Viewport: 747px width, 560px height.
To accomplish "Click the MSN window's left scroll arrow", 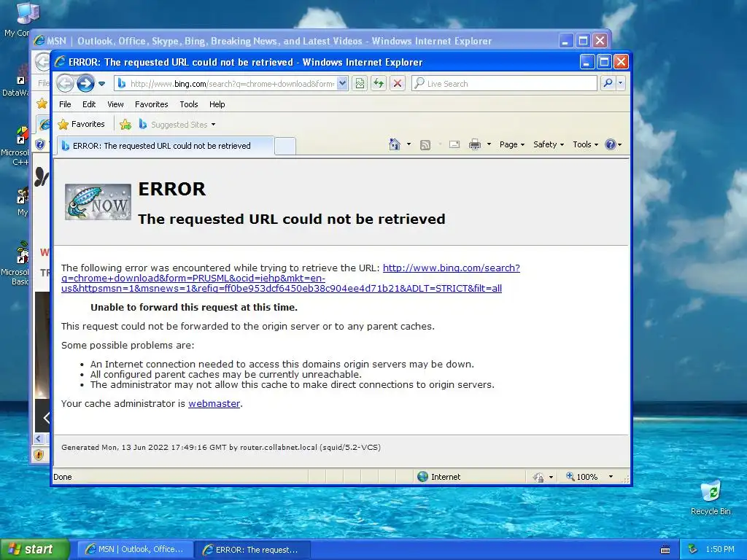I will point(39,438).
